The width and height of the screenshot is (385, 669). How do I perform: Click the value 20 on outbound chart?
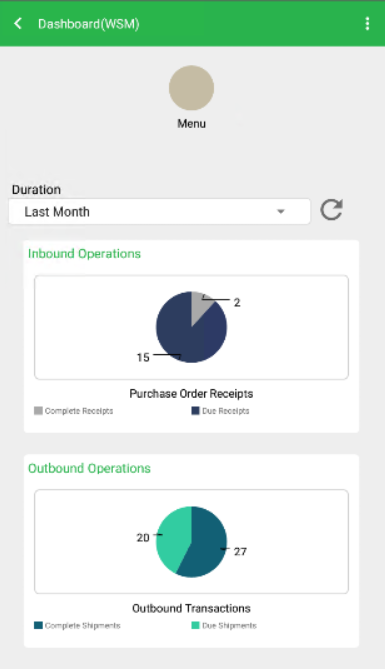pyautogui.click(x=143, y=538)
